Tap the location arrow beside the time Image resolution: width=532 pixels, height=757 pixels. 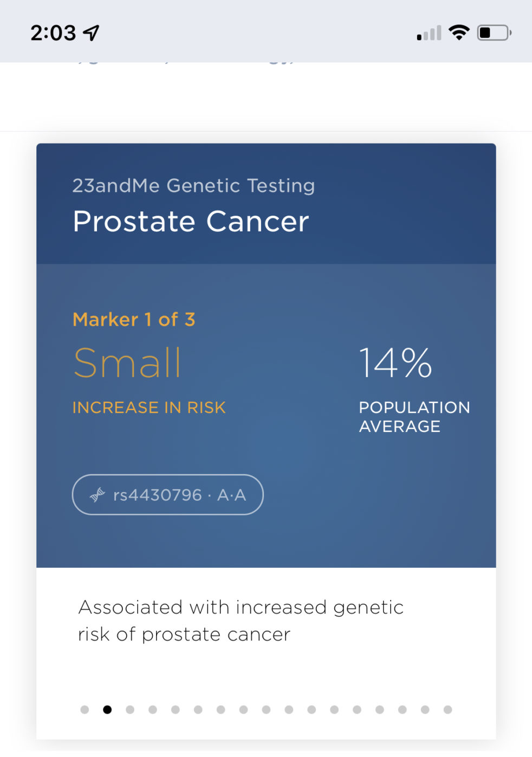pyautogui.click(x=91, y=33)
